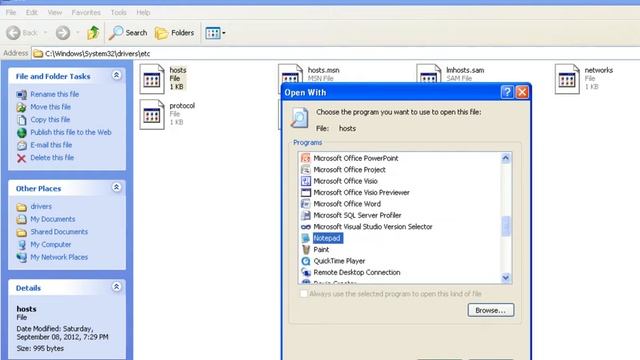Select Microsoft Office PowerPoint in program list
The height and width of the screenshot is (360, 640).
pos(356,158)
